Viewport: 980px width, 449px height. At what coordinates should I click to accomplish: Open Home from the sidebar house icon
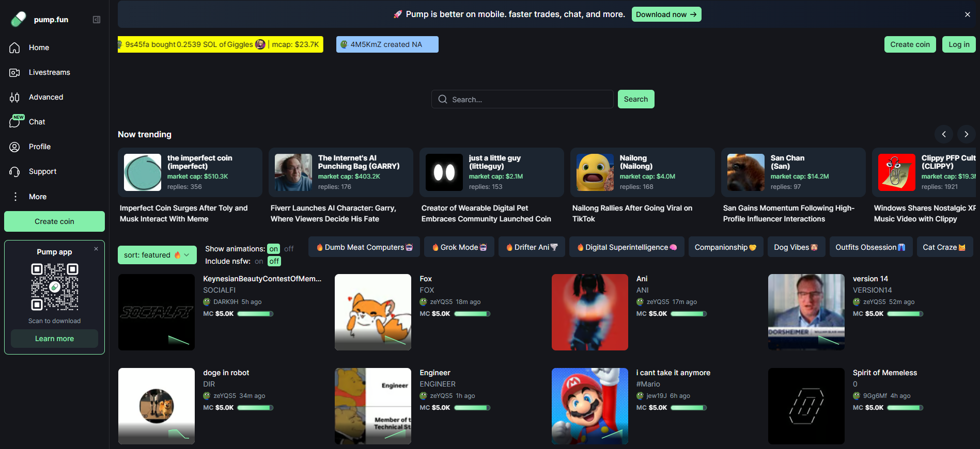[15, 47]
